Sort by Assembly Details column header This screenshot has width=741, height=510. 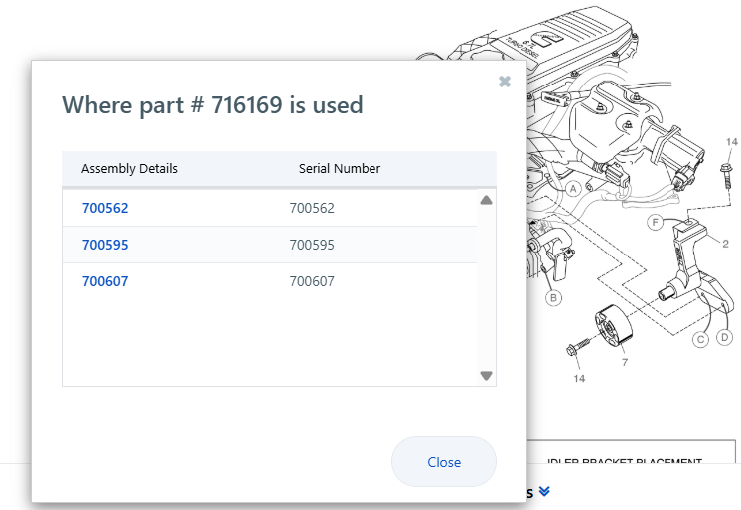click(129, 169)
